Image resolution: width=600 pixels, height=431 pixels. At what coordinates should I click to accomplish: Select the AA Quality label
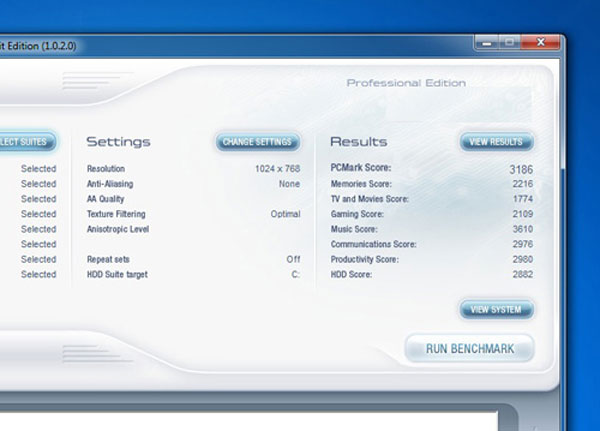click(x=106, y=199)
